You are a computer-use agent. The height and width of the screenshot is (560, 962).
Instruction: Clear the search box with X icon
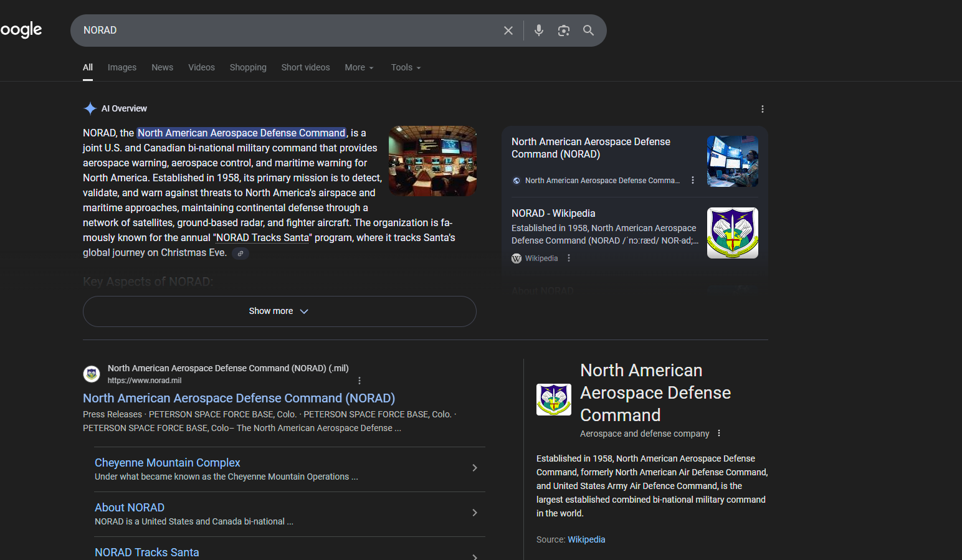tap(508, 31)
